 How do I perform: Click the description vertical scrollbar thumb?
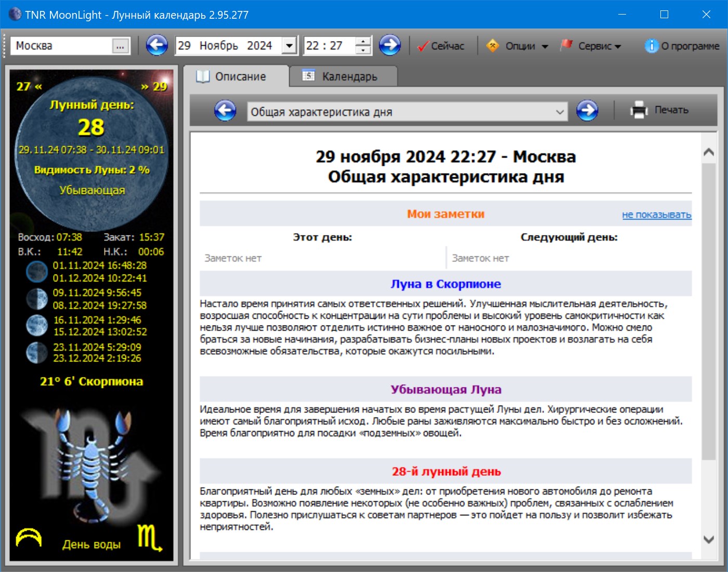point(709,312)
